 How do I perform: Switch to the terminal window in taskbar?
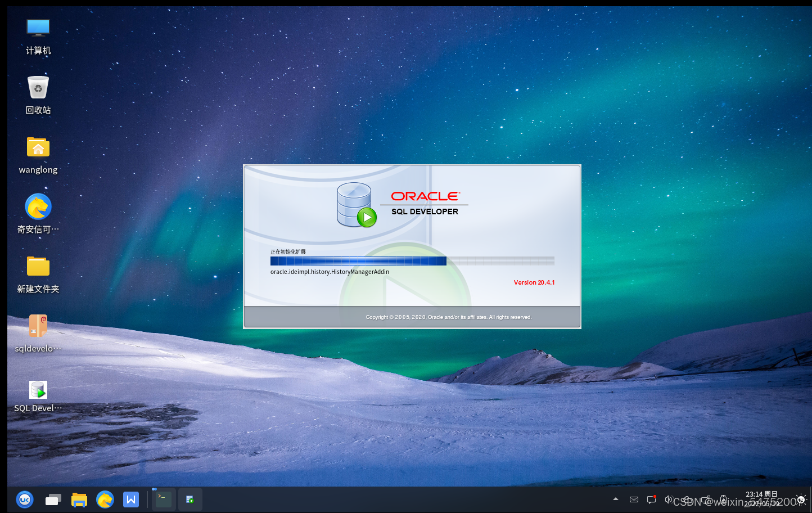164,499
